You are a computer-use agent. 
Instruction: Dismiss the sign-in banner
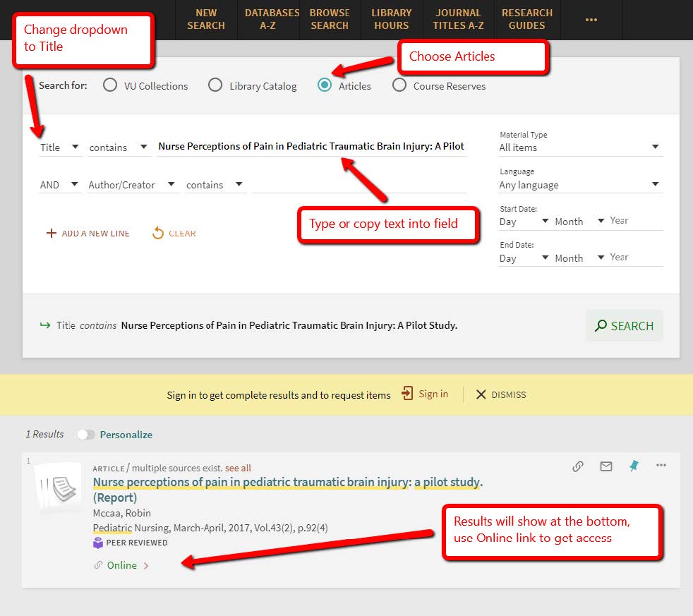pos(500,394)
